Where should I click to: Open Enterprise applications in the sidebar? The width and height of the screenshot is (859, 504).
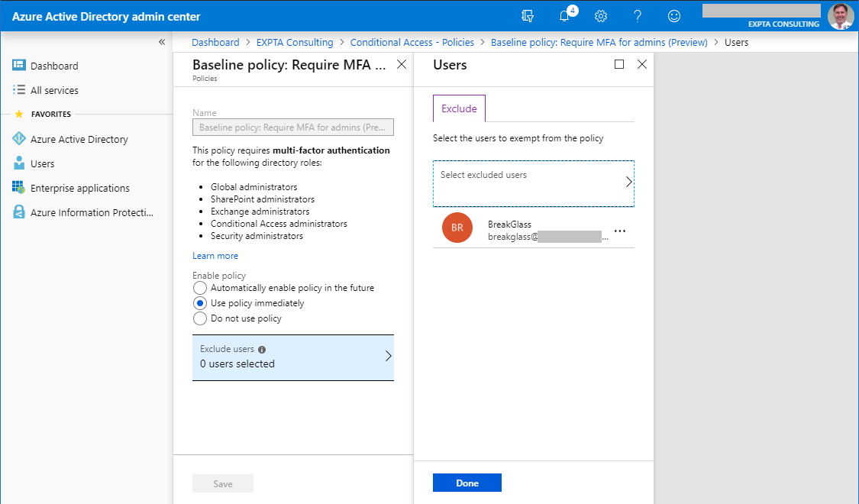(x=80, y=188)
